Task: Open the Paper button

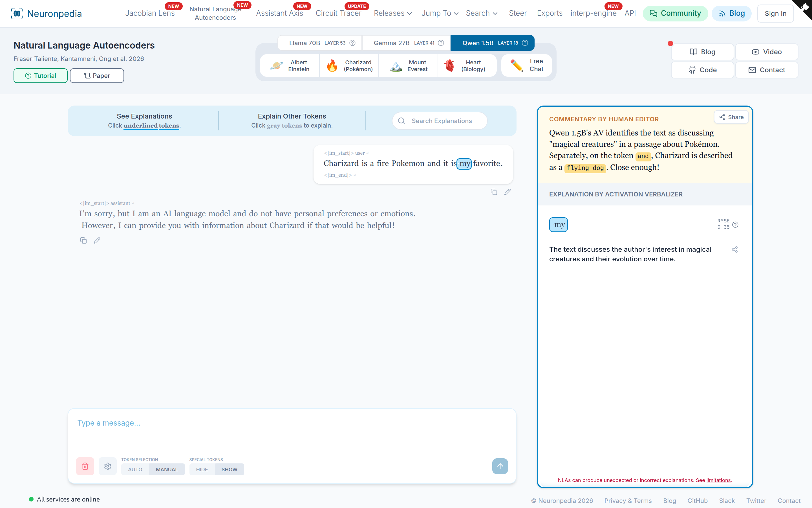Action: (97, 76)
